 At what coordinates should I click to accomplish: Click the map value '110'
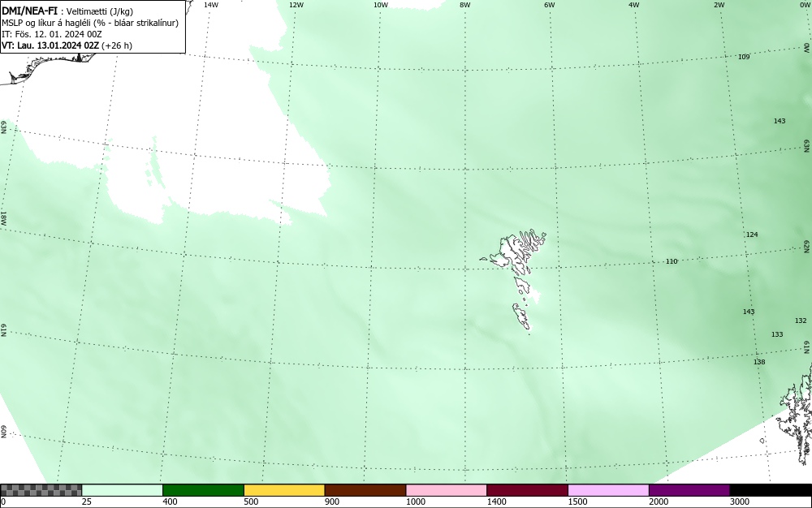click(x=672, y=262)
